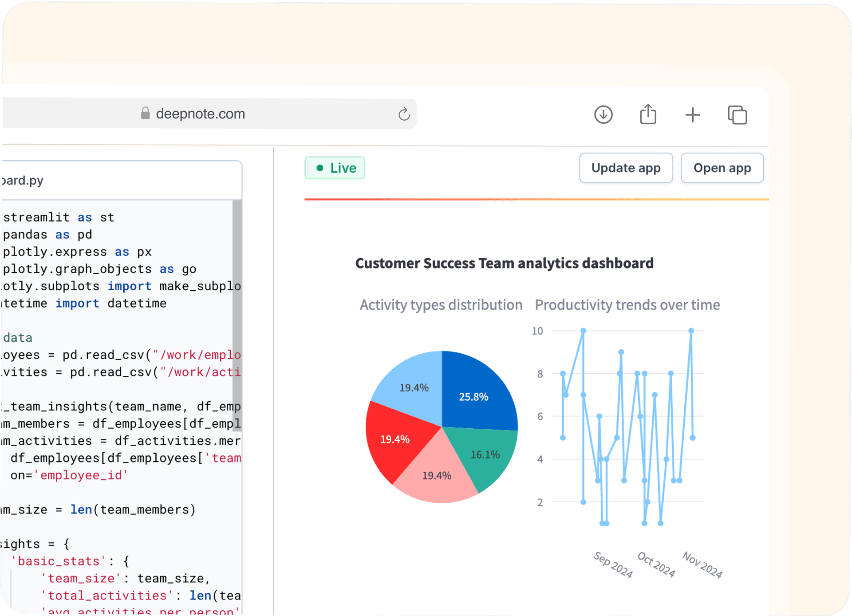Click the browser downloads arrow icon
This screenshot has height=616, width=852.
[603, 115]
